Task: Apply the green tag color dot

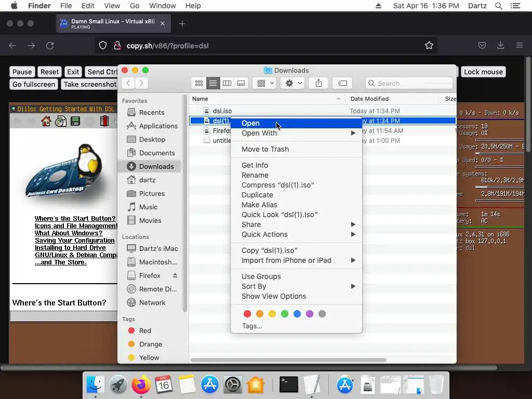Action: (285, 314)
